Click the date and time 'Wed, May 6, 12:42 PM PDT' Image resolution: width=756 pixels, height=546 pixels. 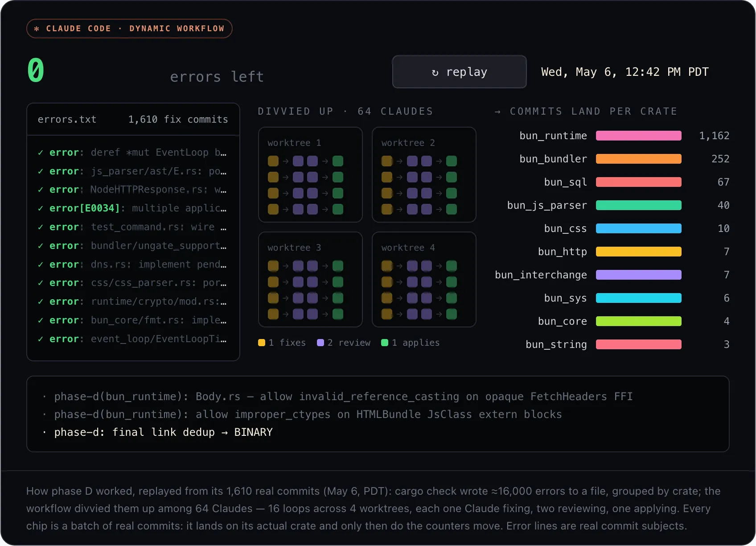click(x=625, y=72)
